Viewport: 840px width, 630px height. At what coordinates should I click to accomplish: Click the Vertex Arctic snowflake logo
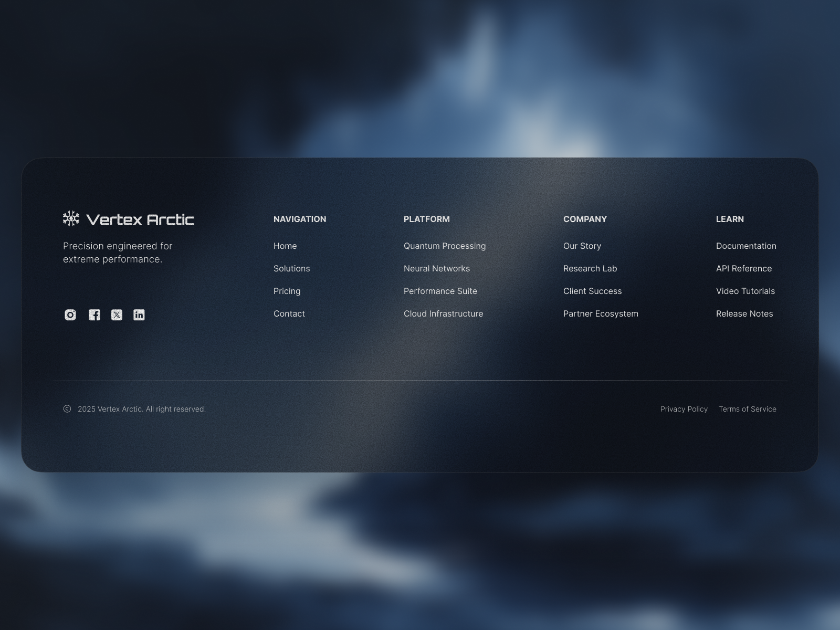[71, 219]
